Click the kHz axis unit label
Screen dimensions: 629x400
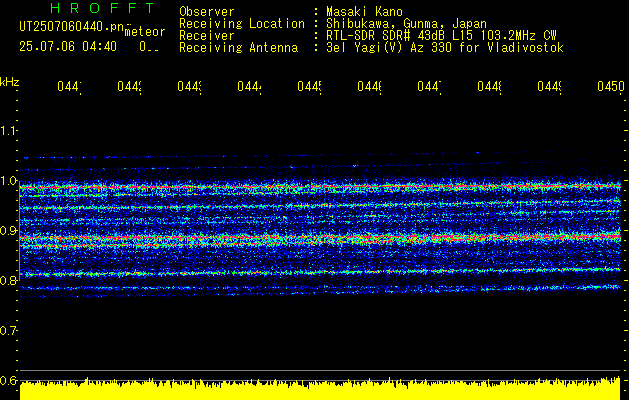tap(10, 82)
